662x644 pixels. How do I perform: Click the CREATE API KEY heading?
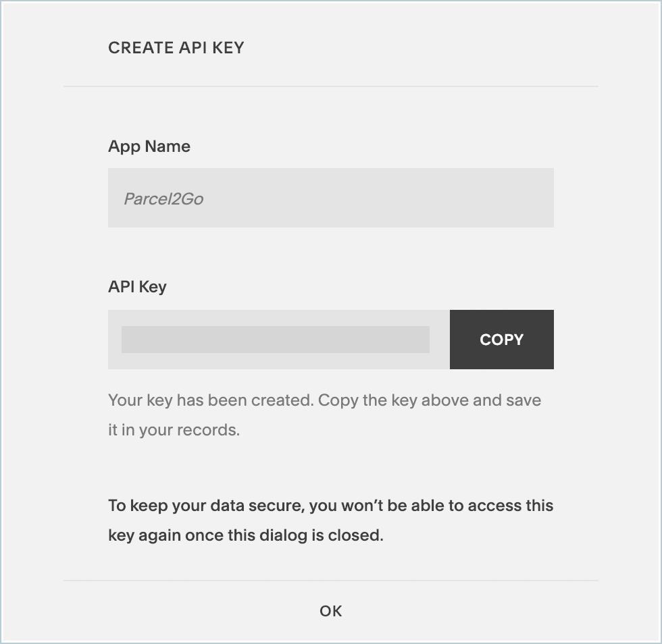pos(176,48)
